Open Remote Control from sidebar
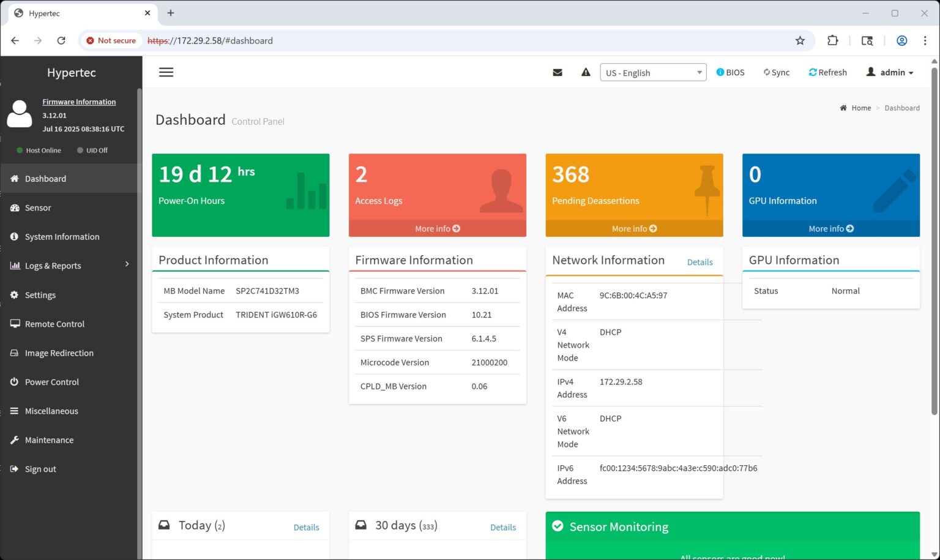This screenshot has width=940, height=560. tap(54, 324)
